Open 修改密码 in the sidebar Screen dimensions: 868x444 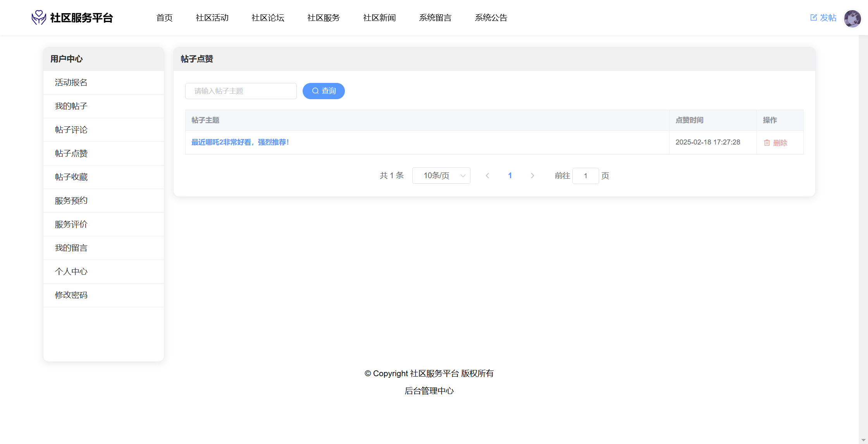pyautogui.click(x=71, y=295)
